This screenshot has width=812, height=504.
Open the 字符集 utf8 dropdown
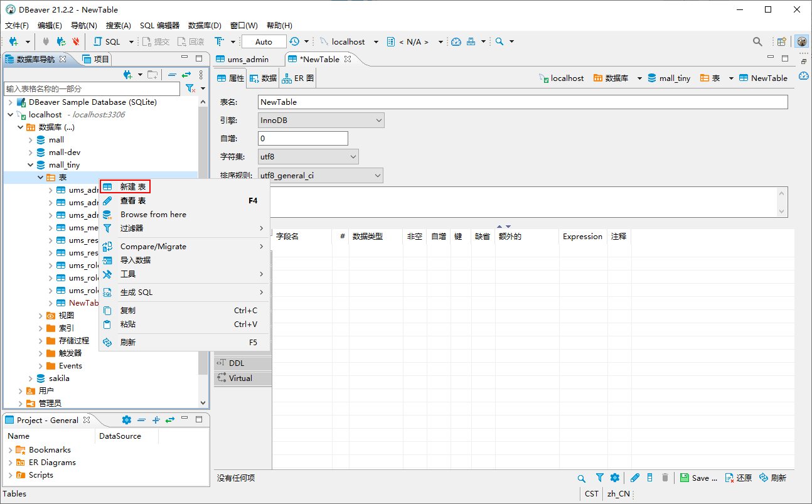pyautogui.click(x=308, y=156)
